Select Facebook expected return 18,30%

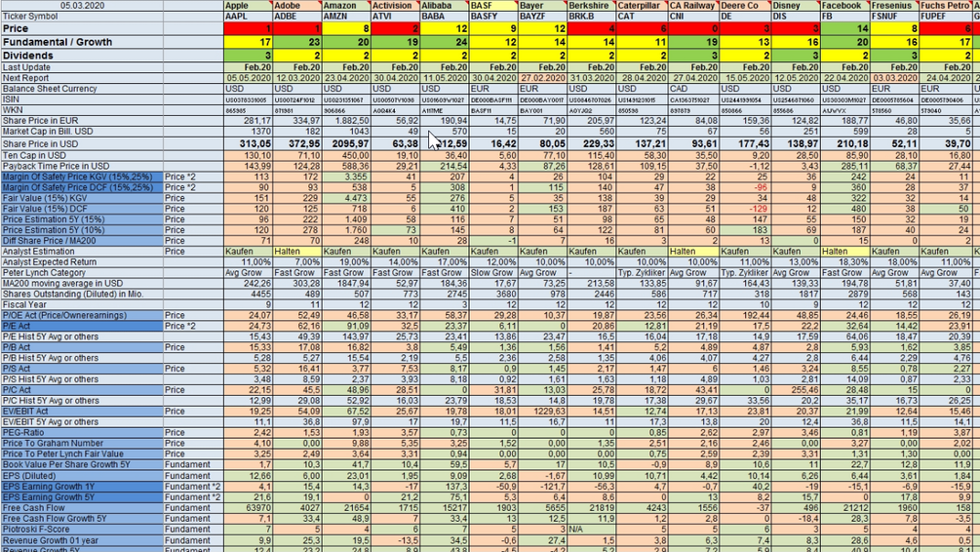tap(844, 262)
